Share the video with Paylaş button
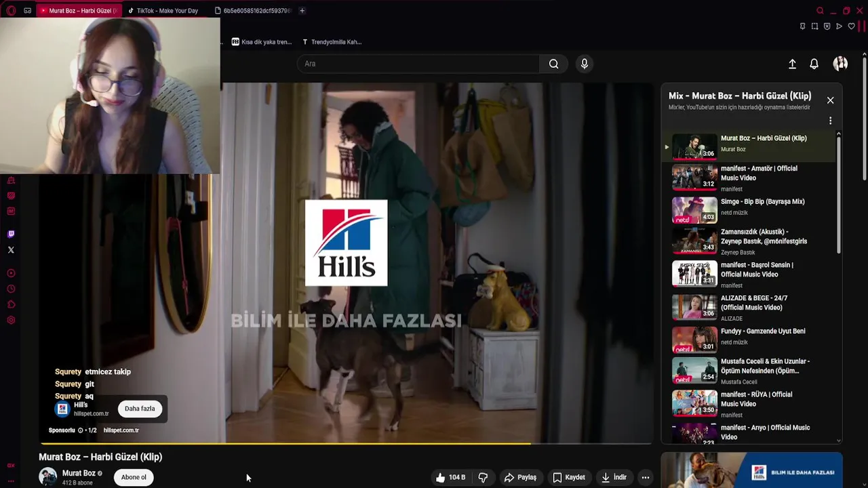Screen dimensions: 868x488 (x=520, y=477)
